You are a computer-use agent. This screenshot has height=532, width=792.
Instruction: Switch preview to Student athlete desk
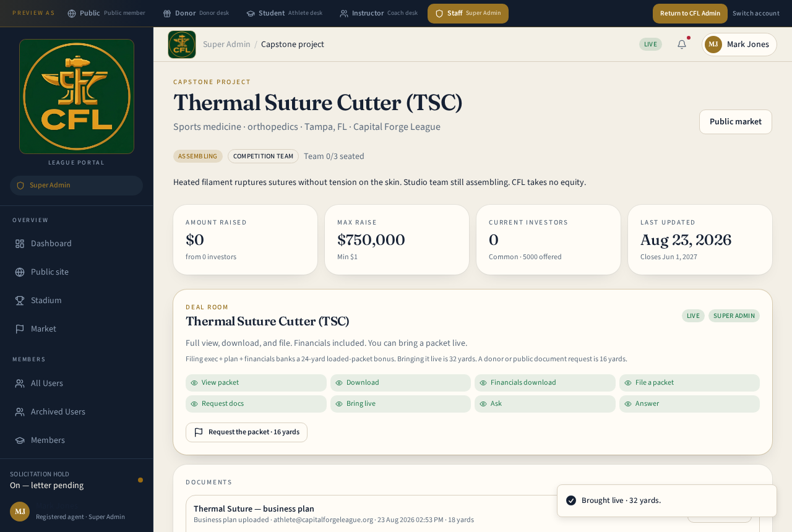285,14
